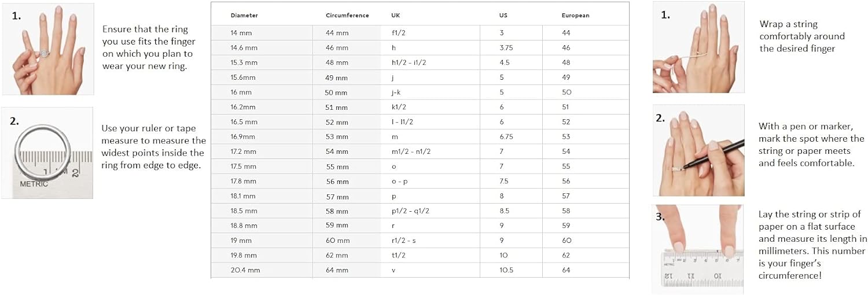Image resolution: width=868 pixels, height=295 pixels.
Task: Select the UK column header
Action: 396,16
